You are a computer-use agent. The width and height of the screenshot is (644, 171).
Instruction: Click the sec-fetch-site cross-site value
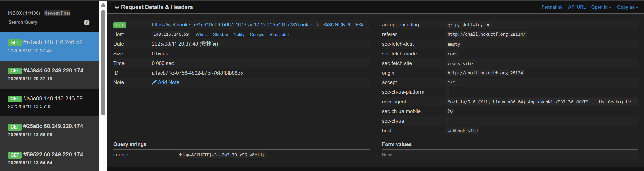coord(460,63)
